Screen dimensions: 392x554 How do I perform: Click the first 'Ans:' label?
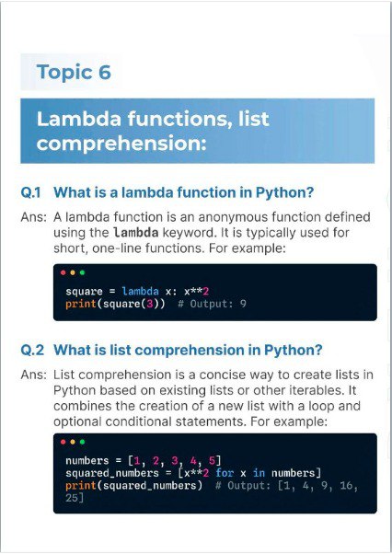pyautogui.click(x=33, y=217)
